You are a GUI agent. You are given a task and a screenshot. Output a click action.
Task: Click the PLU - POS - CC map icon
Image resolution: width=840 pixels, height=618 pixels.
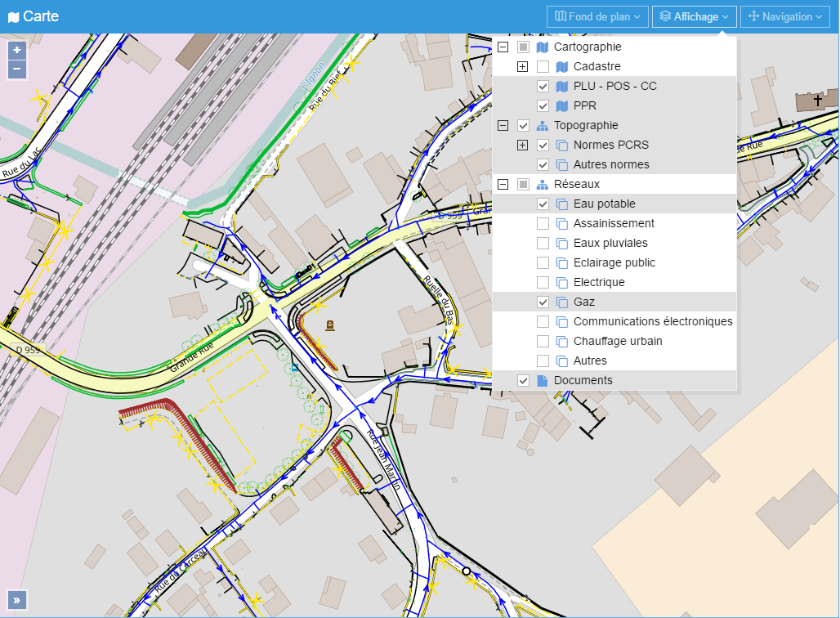point(562,87)
